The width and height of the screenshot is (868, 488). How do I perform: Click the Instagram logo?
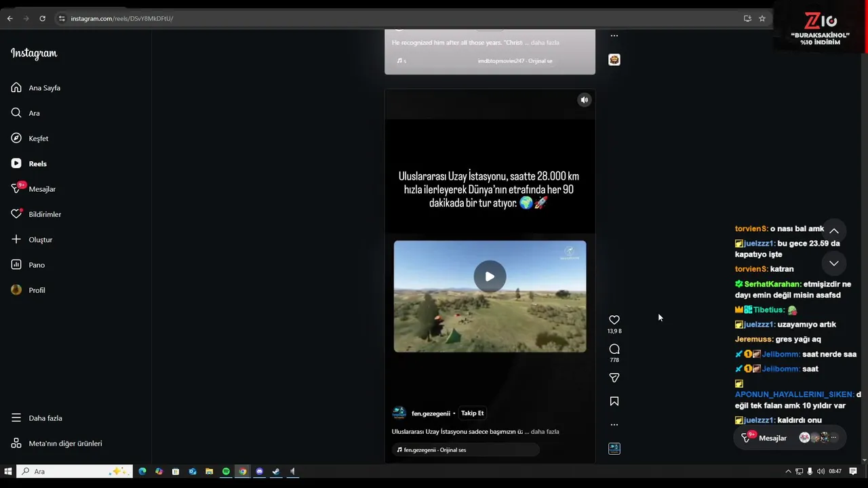(x=34, y=54)
